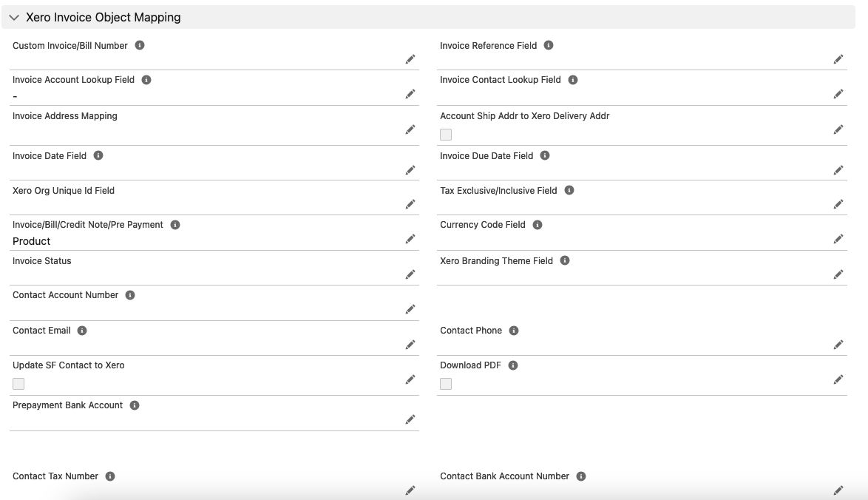Screen dimensions: 868x500
Task: Edit the Invoice Due Date Field
Action: click(838, 170)
